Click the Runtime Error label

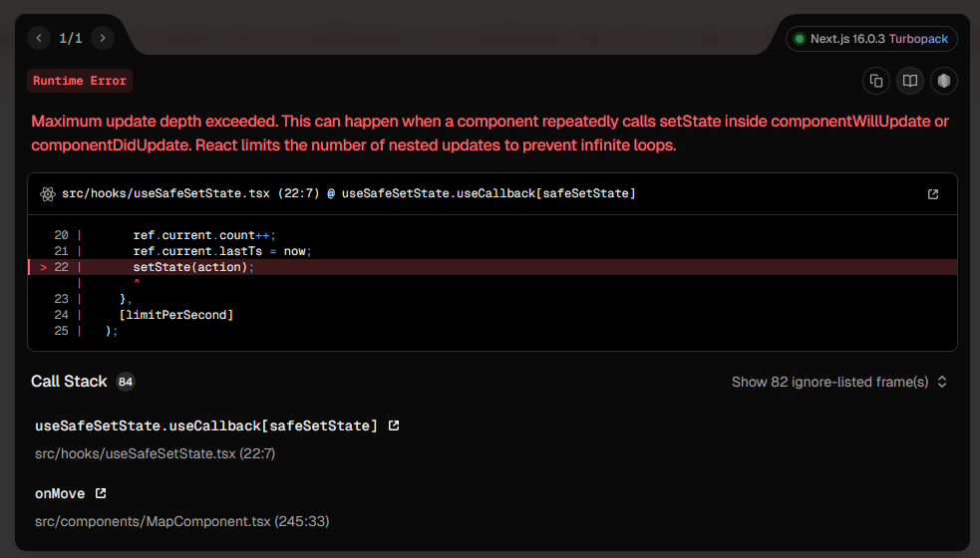click(80, 81)
